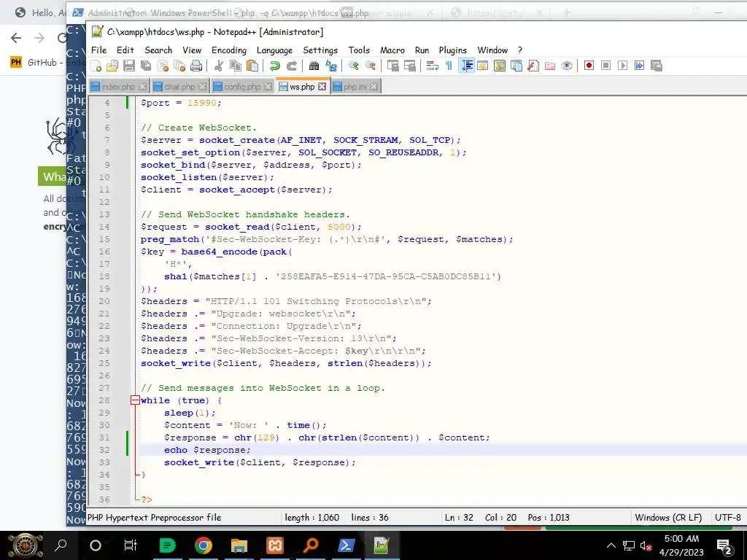Image resolution: width=747 pixels, height=560 pixels.
Task: Create a new file in Notepad++
Action: click(96, 66)
